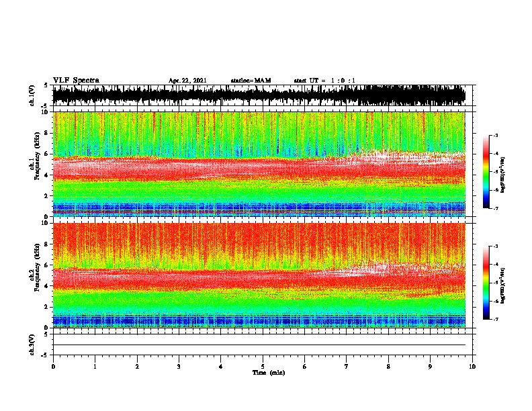Click the "-7" tick on ch.2 color bar
Screen dimensions: 532x411
pyautogui.click(x=495, y=320)
